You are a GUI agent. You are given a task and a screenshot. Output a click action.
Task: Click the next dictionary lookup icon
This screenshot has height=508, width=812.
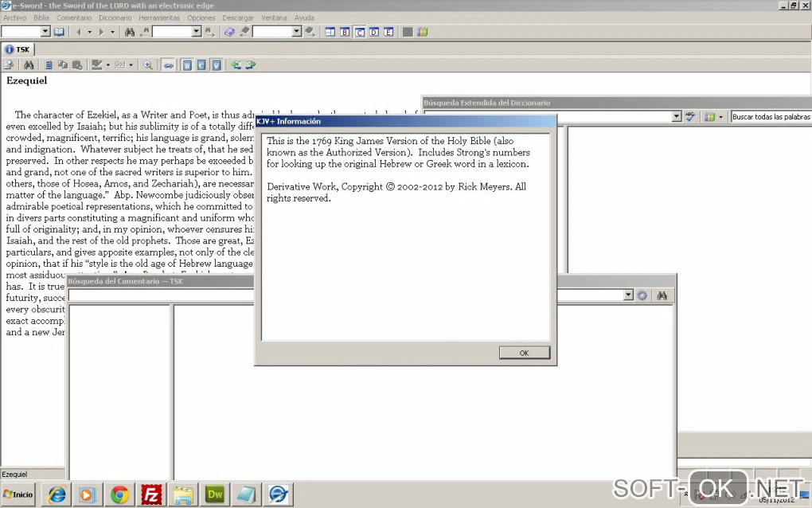(x=310, y=32)
